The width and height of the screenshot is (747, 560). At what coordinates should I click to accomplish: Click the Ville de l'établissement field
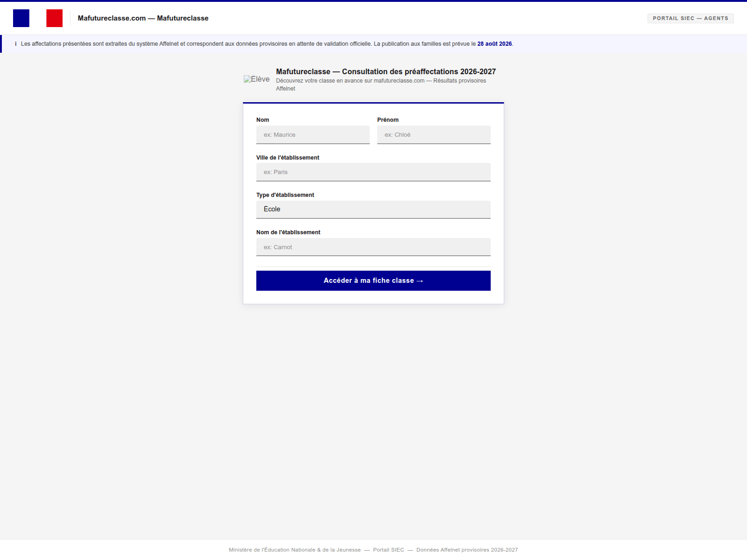pyautogui.click(x=373, y=172)
